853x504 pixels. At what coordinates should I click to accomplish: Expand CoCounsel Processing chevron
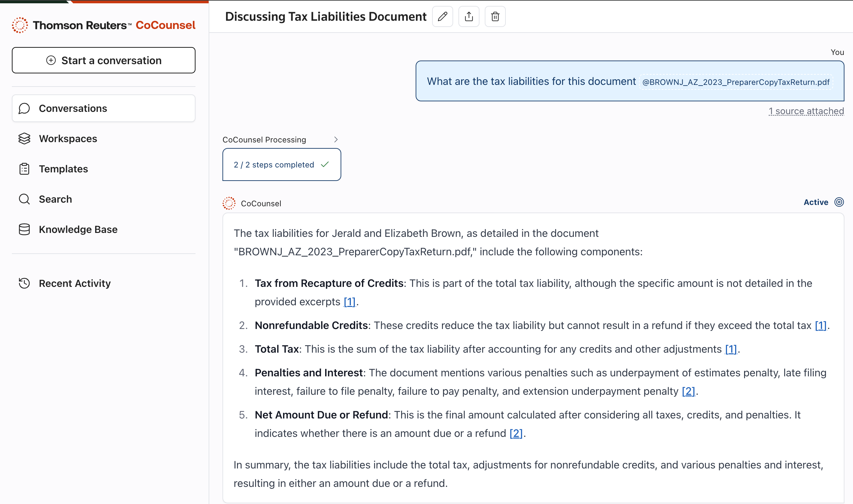coord(336,139)
